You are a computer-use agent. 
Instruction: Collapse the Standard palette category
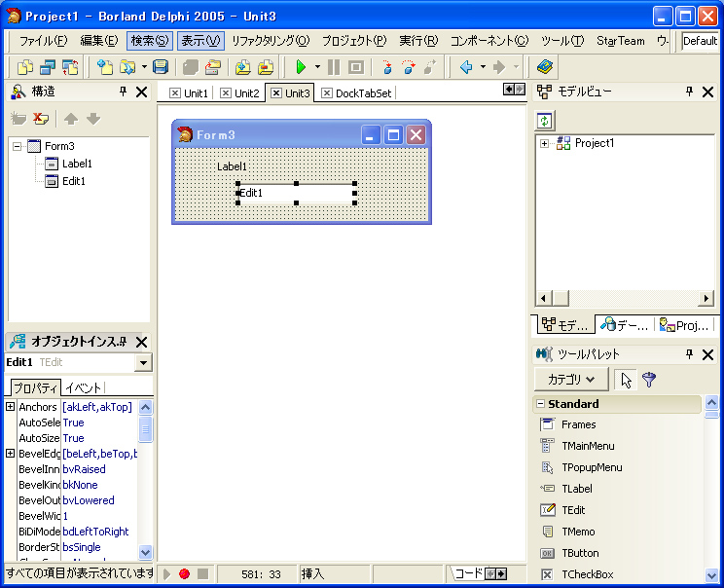coord(540,404)
